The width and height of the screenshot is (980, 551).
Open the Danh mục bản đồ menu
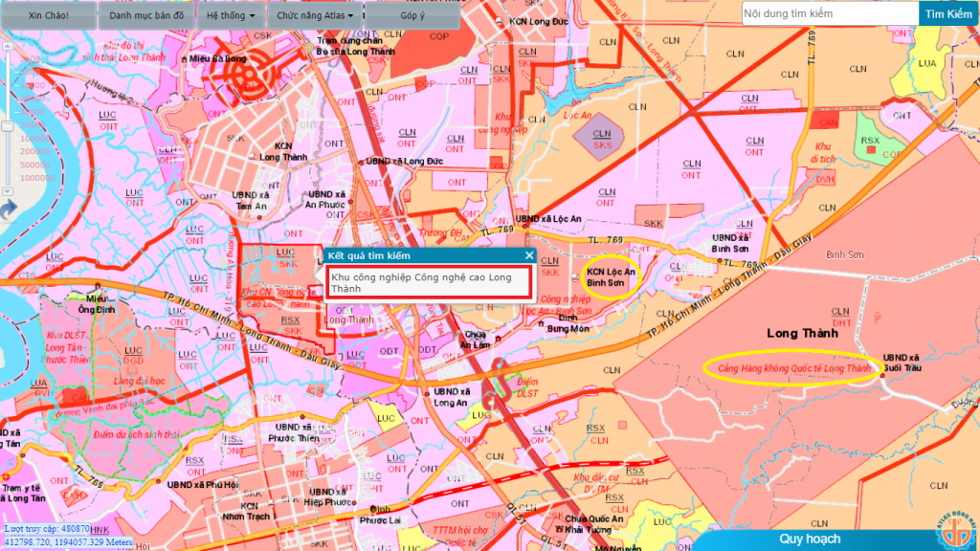point(146,15)
